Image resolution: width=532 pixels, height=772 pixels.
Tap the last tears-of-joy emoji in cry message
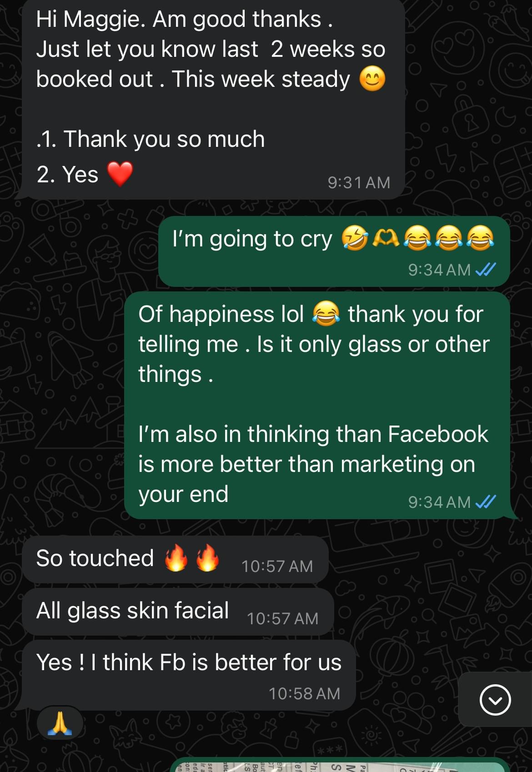481,238
